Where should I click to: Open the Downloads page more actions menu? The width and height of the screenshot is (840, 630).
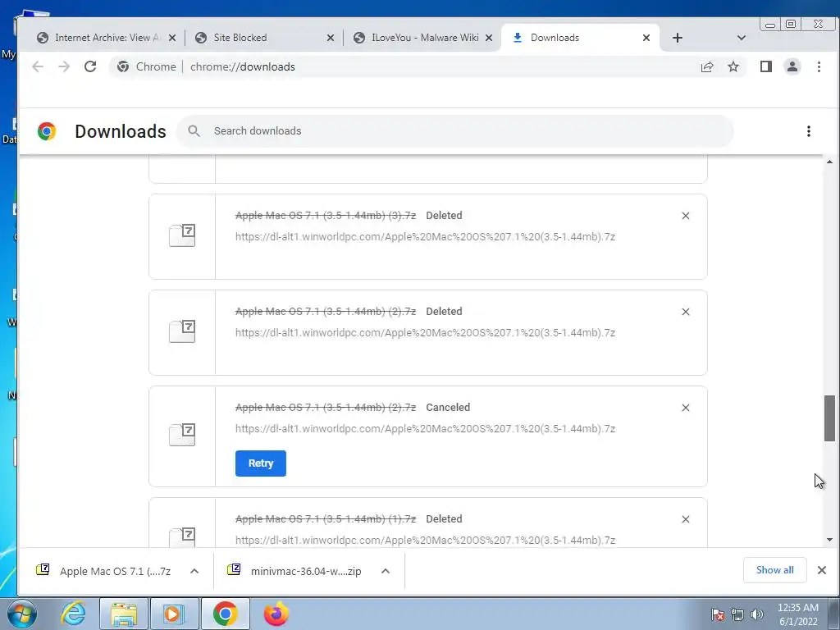point(808,131)
